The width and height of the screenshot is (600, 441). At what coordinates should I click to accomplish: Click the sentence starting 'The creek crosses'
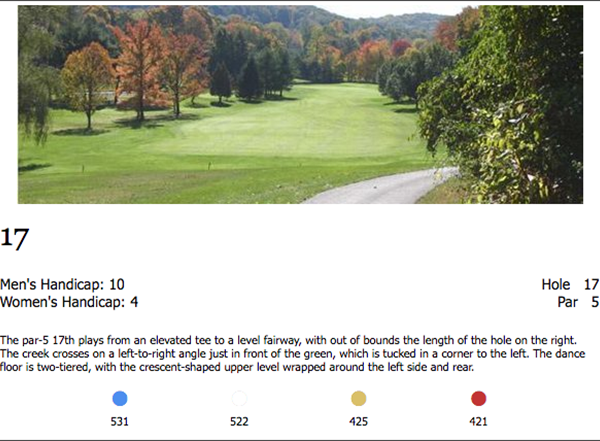click(250, 354)
